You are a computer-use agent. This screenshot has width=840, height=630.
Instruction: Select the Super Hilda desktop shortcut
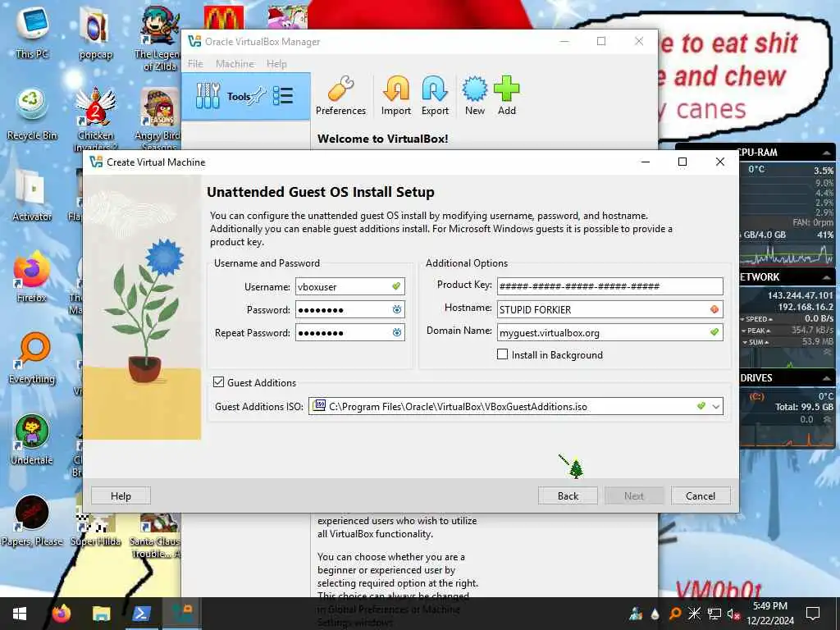[x=95, y=529]
